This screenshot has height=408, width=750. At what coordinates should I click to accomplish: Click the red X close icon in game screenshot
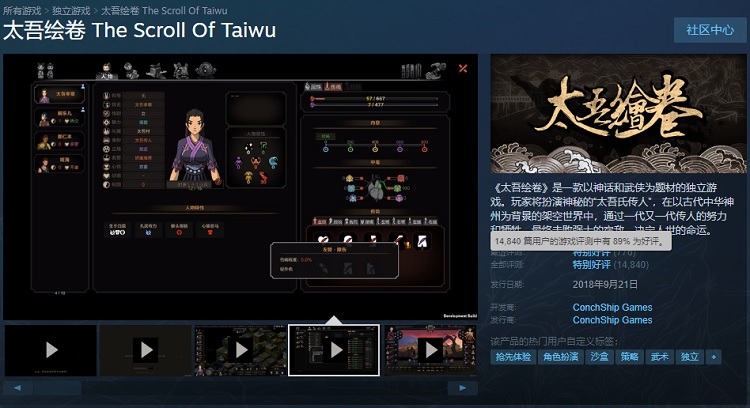(x=463, y=68)
